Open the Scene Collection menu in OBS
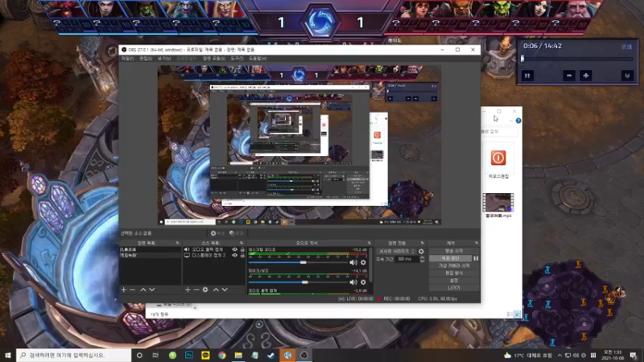 click(214, 59)
